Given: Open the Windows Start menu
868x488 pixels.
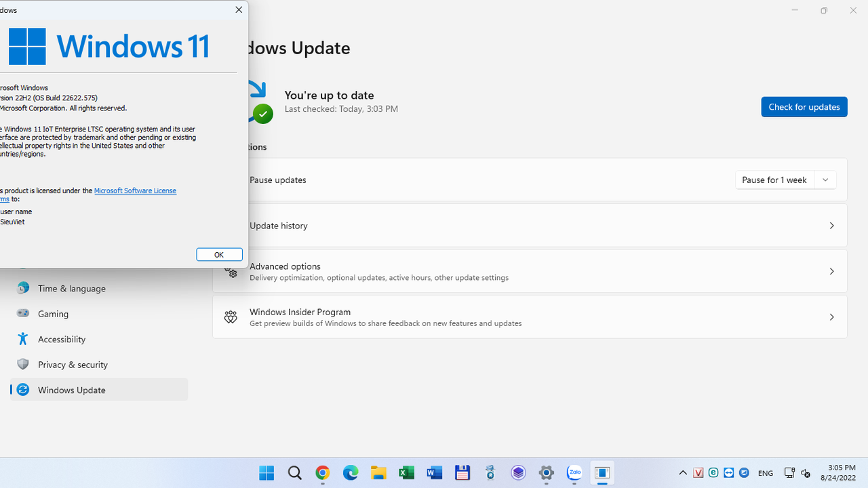Looking at the screenshot, I should point(267,473).
